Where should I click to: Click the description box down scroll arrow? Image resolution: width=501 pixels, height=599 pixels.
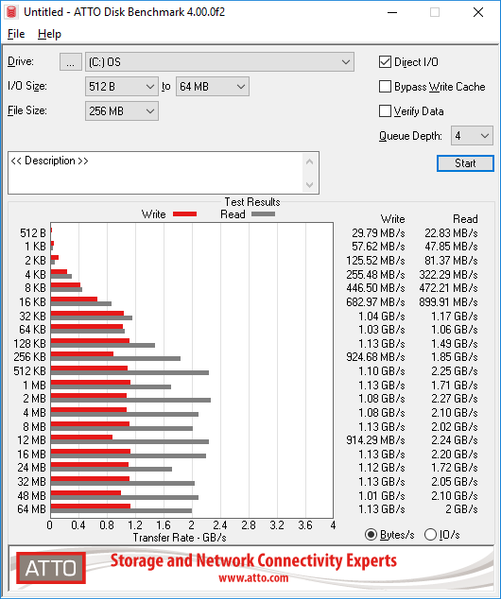[310, 185]
